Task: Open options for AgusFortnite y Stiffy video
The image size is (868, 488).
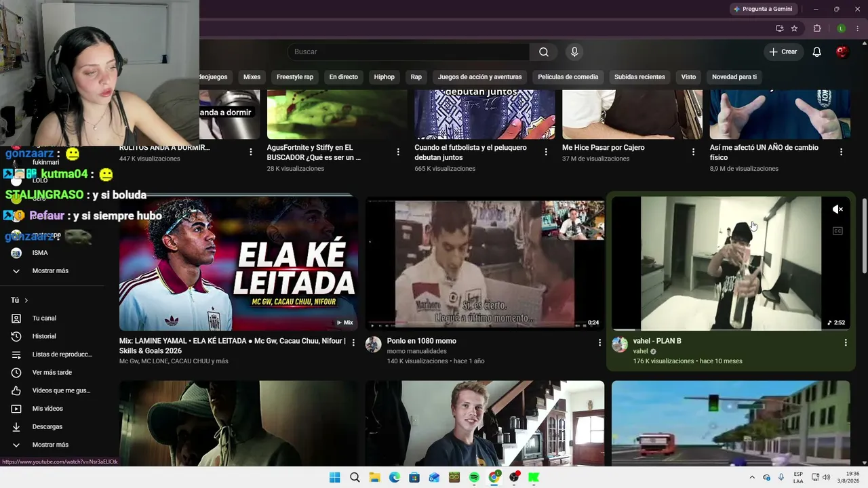Action: click(x=399, y=152)
